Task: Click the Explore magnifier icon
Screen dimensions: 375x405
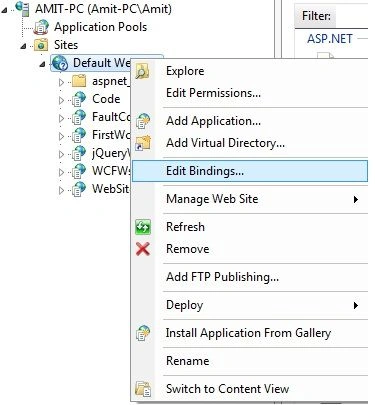Action: point(143,71)
